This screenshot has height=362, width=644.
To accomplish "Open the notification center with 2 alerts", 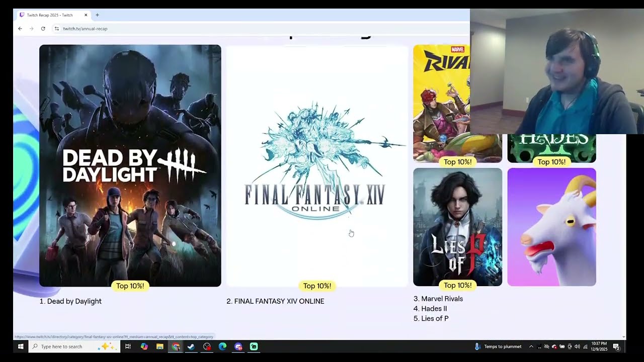I will point(616,346).
